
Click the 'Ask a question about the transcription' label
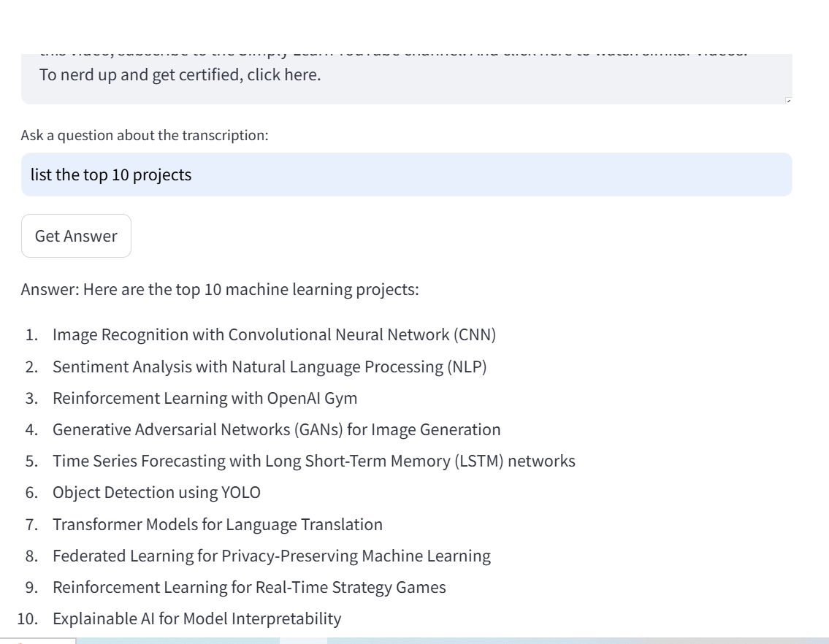point(145,135)
